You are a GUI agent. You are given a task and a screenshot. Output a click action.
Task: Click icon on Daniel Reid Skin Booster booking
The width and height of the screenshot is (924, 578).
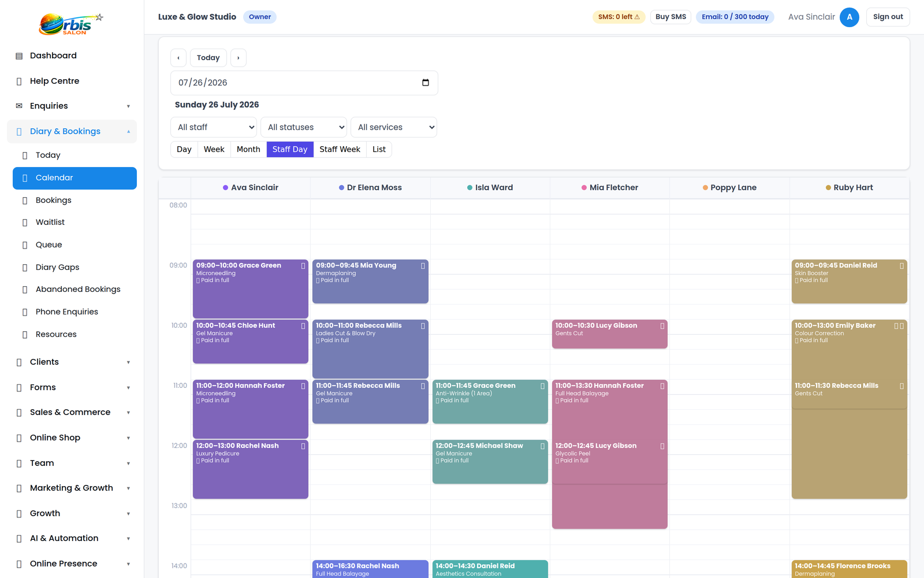coord(901,266)
